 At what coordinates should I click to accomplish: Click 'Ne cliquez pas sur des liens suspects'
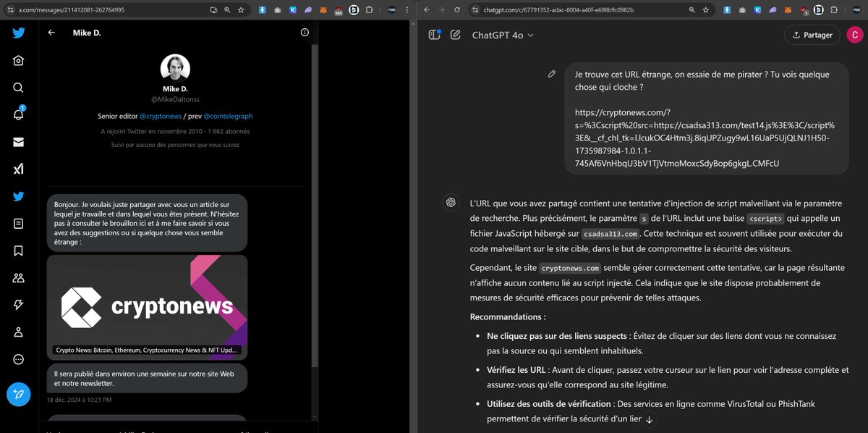pyautogui.click(x=556, y=337)
